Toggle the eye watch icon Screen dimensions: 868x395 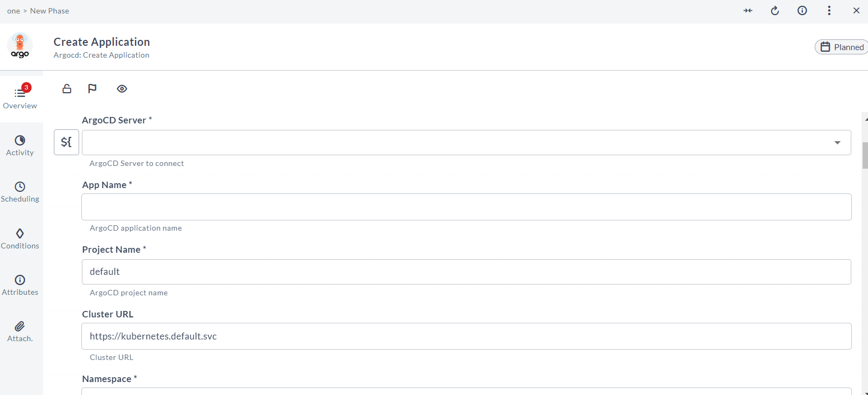point(122,88)
